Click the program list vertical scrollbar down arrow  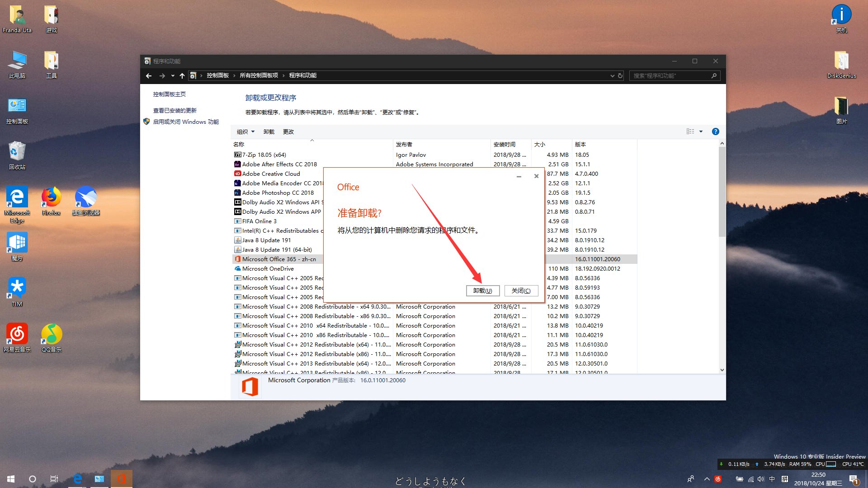[x=722, y=370]
